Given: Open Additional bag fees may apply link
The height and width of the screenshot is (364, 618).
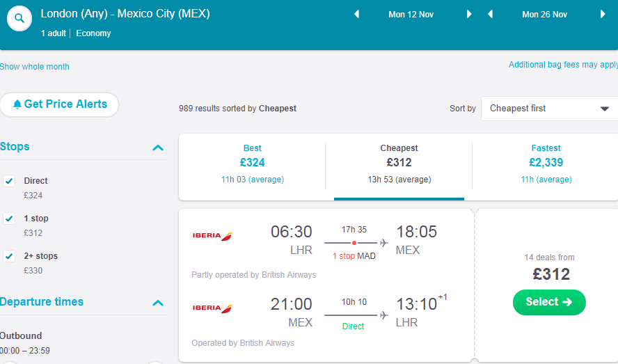Looking at the screenshot, I should (563, 65).
